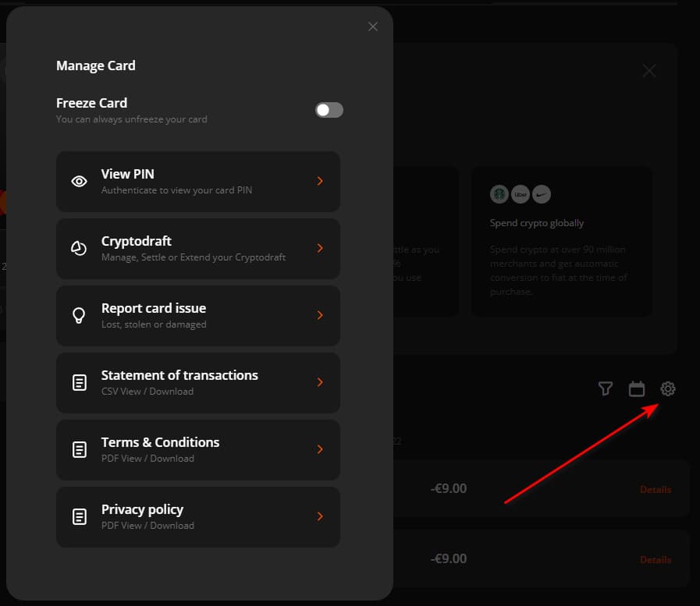Open transaction filter funnel icon
This screenshot has width=700, height=606.
tap(606, 388)
